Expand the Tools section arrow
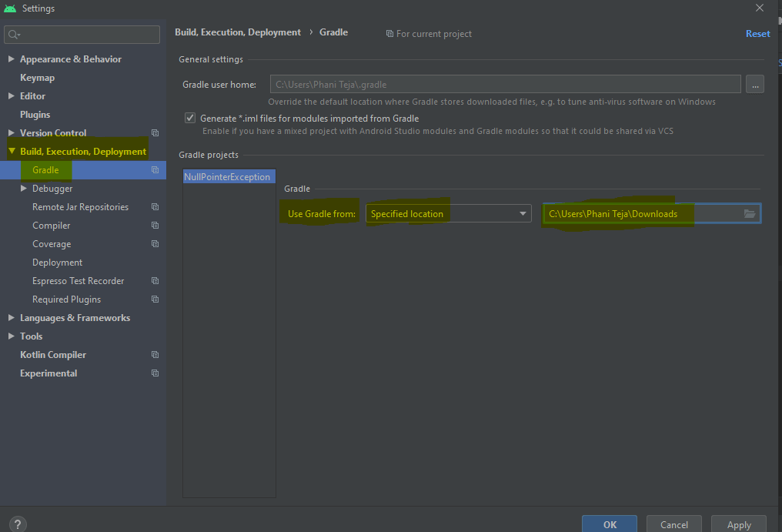782x532 pixels. tap(11, 336)
